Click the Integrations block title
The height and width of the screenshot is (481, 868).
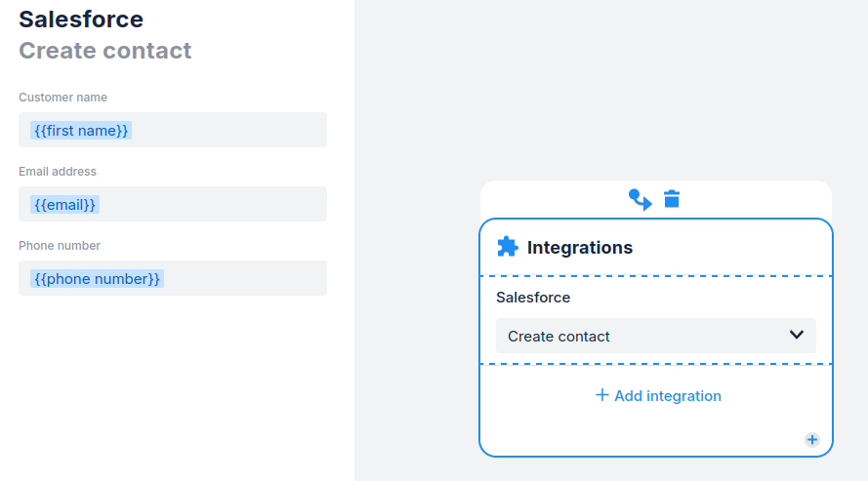[580, 248]
